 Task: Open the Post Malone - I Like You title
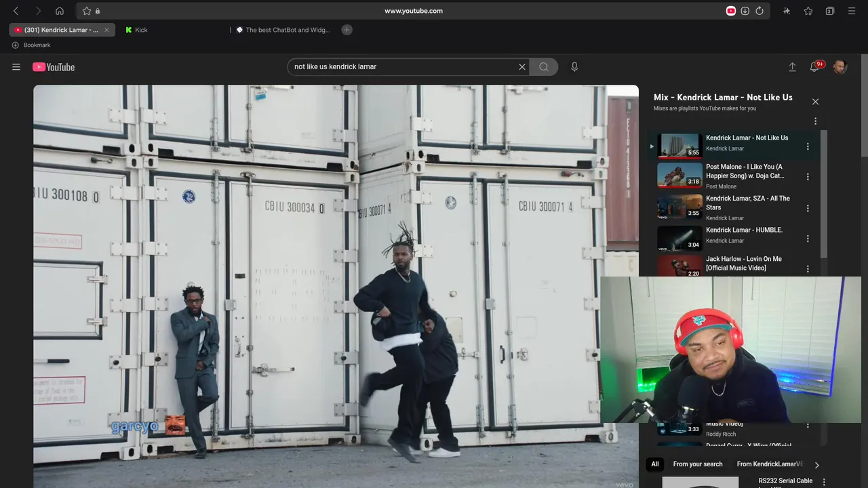click(x=745, y=171)
